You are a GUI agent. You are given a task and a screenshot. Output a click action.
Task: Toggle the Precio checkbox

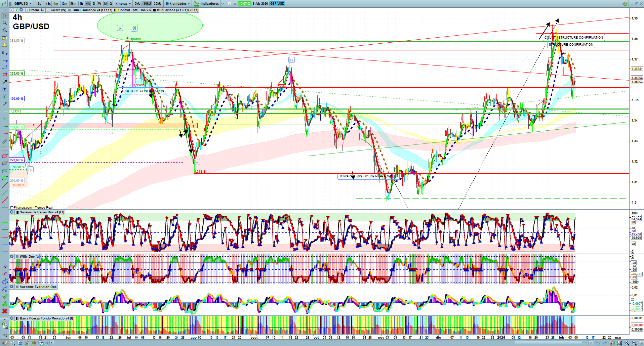27,10
